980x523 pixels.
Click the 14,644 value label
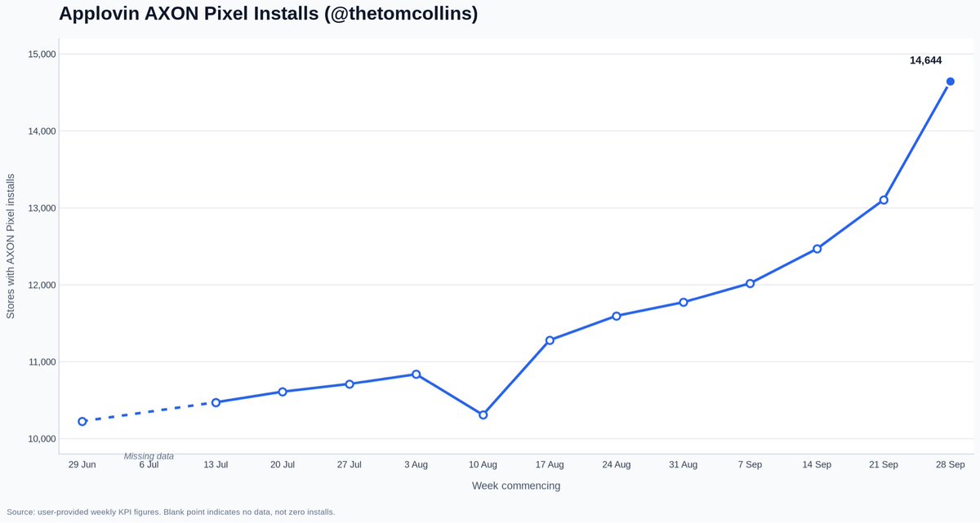pos(927,60)
